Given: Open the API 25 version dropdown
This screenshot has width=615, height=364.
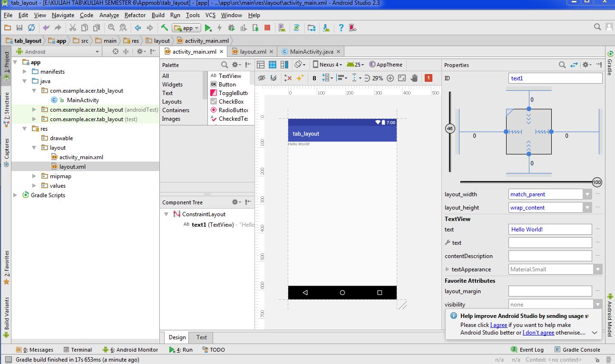Looking at the screenshot, I should tap(355, 65).
